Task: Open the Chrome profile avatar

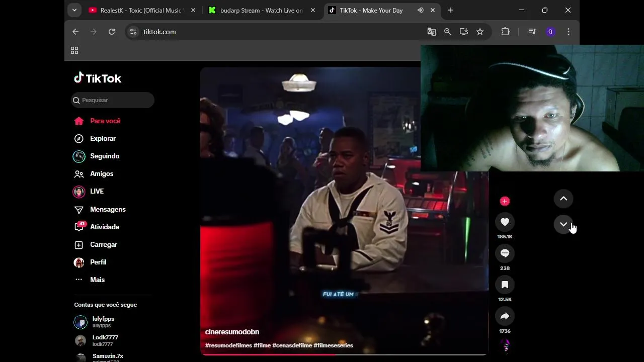Action: pyautogui.click(x=550, y=32)
